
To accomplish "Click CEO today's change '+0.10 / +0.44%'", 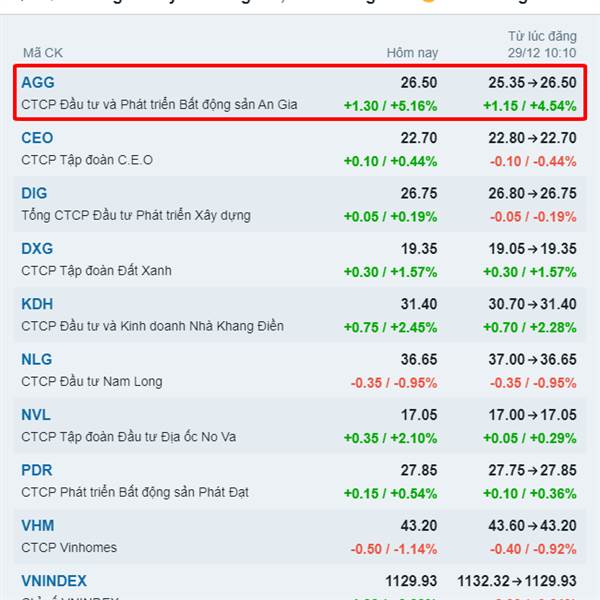I will [390, 161].
